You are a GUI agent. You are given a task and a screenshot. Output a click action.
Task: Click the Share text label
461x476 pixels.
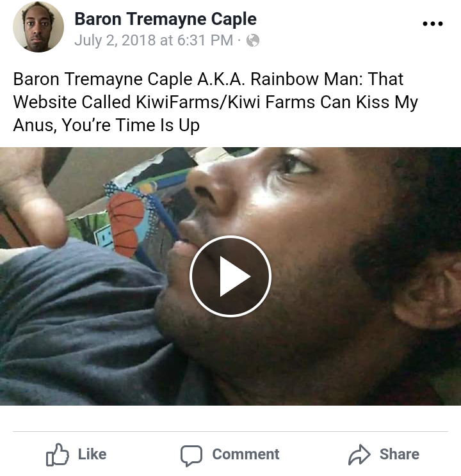coord(400,454)
